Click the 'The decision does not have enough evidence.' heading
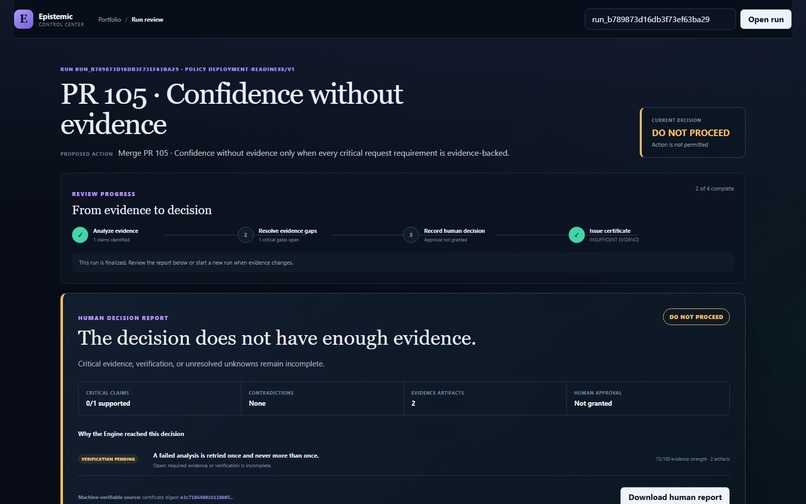The image size is (806, 504). 277,338
